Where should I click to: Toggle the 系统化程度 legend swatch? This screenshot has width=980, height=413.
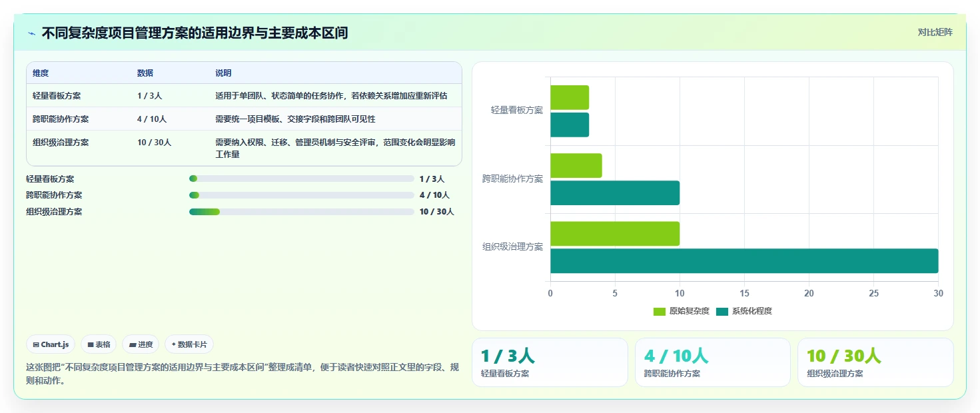(x=722, y=311)
